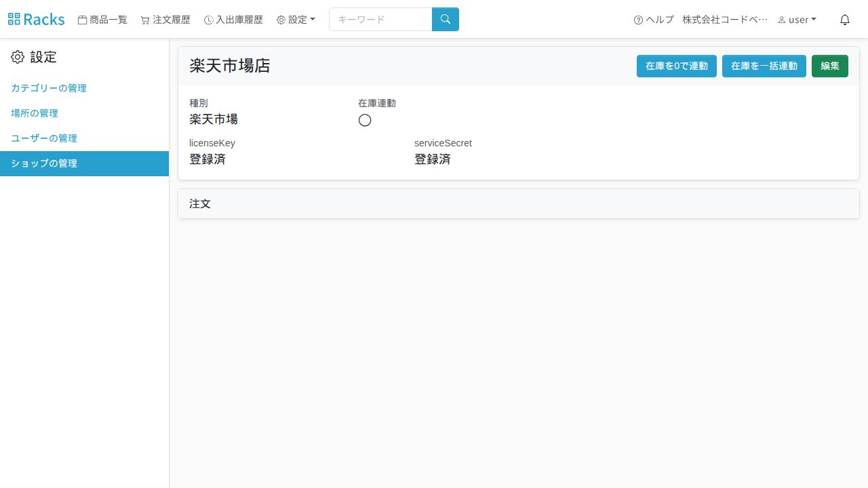Click the 楽天市場 value under 種別
This screenshot has width=868, height=488.
[x=214, y=119]
